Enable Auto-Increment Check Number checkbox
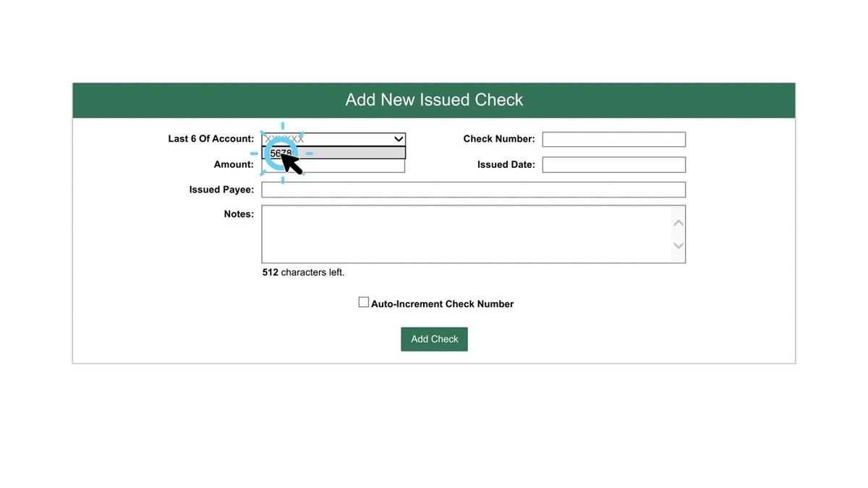Viewport: 868px width, 488px height. 364,302
